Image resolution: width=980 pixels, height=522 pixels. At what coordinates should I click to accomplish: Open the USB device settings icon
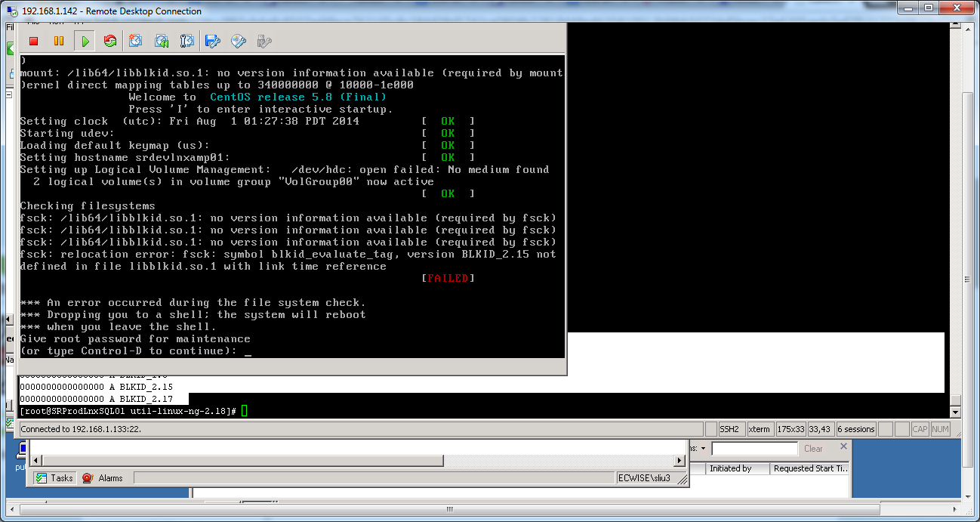click(x=264, y=41)
